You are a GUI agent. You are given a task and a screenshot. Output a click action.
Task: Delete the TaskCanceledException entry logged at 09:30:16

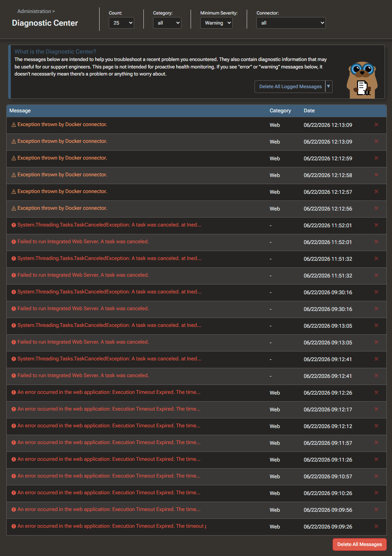[x=376, y=292]
